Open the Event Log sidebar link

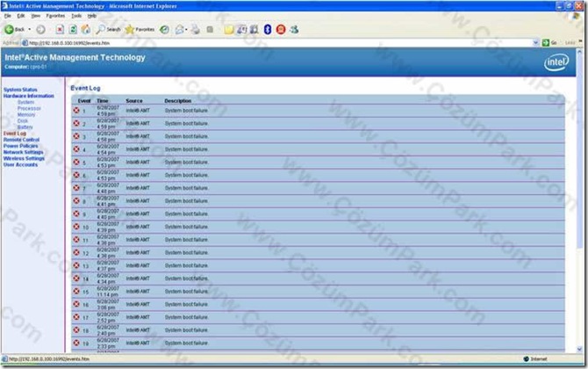point(15,134)
